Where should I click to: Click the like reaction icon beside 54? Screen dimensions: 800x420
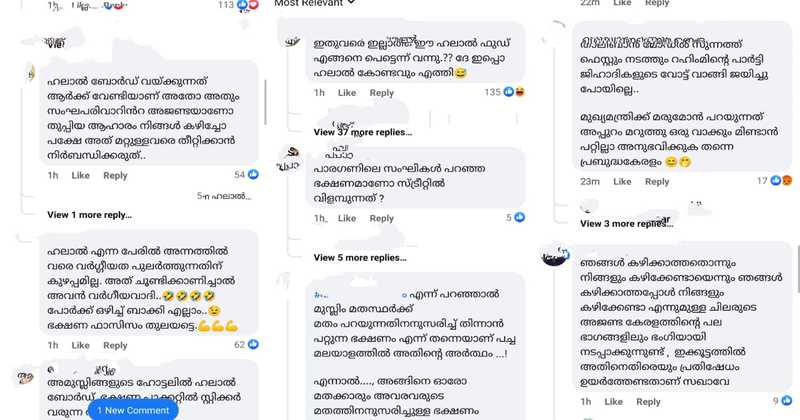point(253,175)
